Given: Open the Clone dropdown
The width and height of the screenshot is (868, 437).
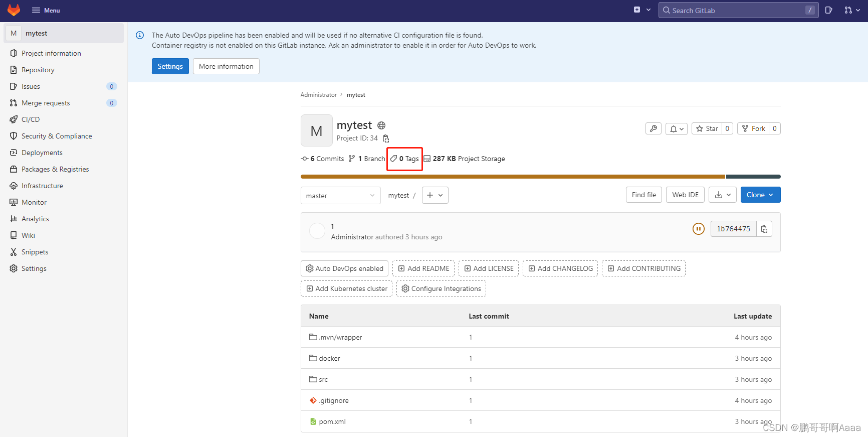Looking at the screenshot, I should pyautogui.click(x=760, y=195).
